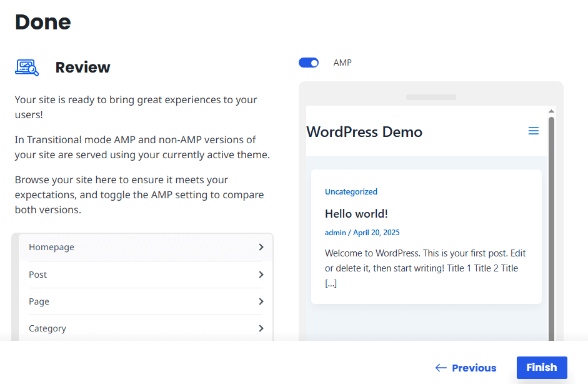
Task: Click the Review heading text
Action: pyautogui.click(x=82, y=68)
